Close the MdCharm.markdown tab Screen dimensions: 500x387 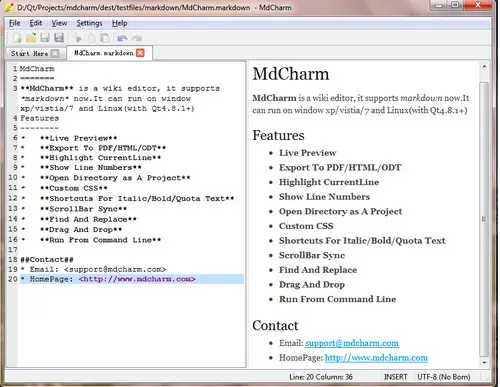(140, 53)
